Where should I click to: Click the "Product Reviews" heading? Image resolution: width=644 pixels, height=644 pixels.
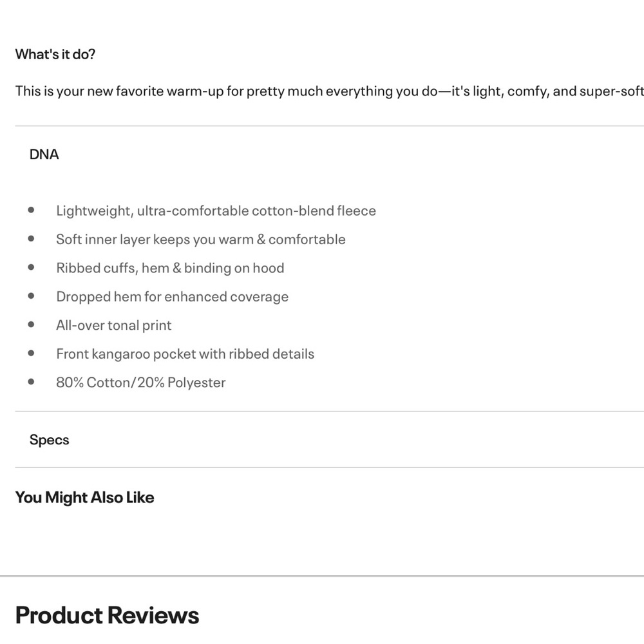[107, 615]
